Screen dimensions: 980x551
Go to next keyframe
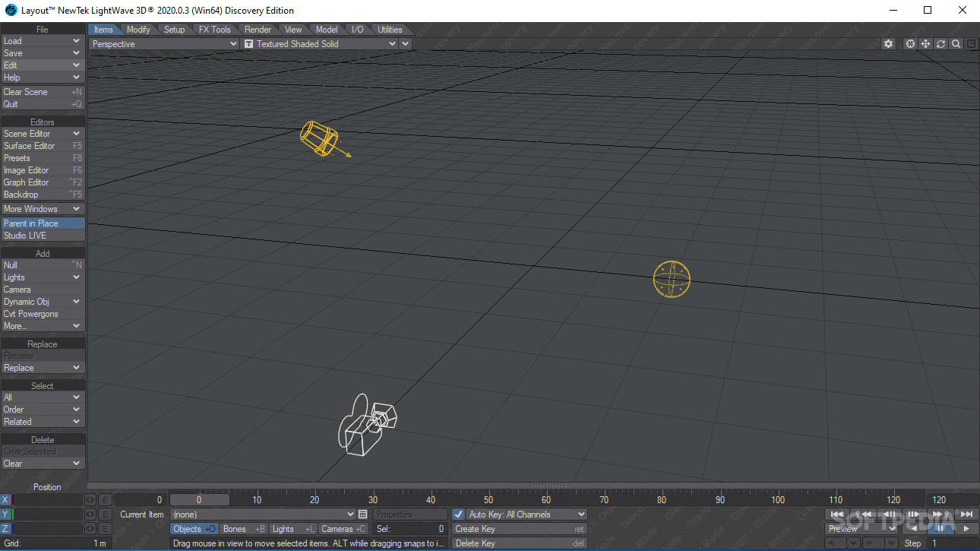click(x=940, y=515)
